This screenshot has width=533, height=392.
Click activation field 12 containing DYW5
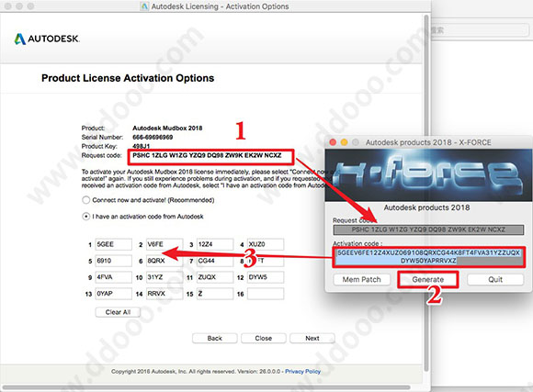[x=266, y=277]
